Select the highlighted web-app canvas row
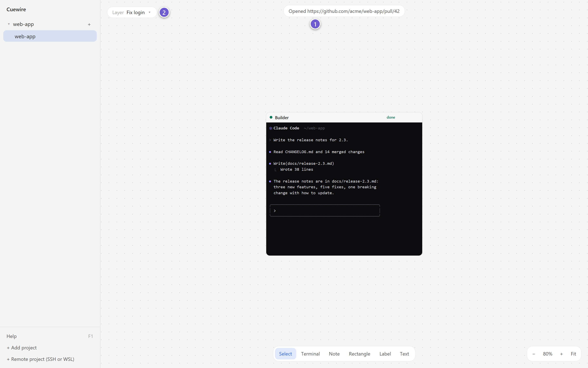Screen dimensions: 588x368 point(50,36)
